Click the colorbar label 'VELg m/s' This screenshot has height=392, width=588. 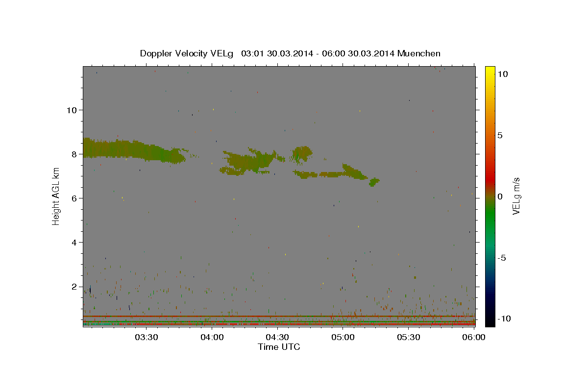pos(516,196)
